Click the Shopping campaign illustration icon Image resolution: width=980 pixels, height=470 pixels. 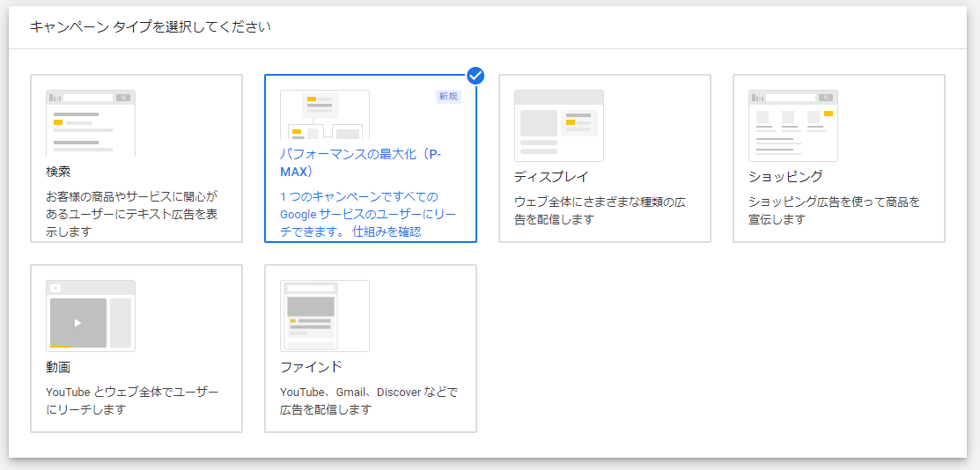pyautogui.click(x=793, y=125)
